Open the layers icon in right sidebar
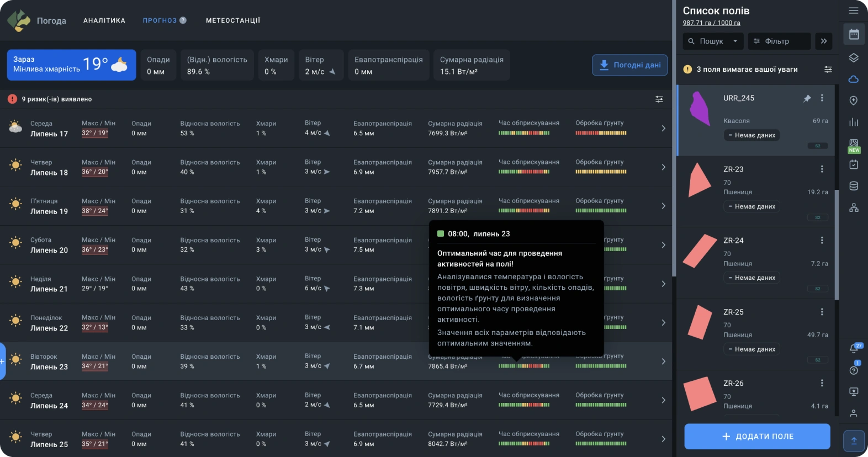This screenshot has width=868, height=457. pyautogui.click(x=854, y=58)
